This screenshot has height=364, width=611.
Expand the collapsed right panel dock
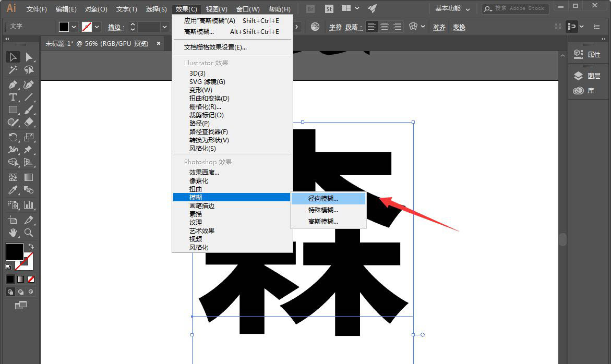pyautogui.click(x=604, y=39)
